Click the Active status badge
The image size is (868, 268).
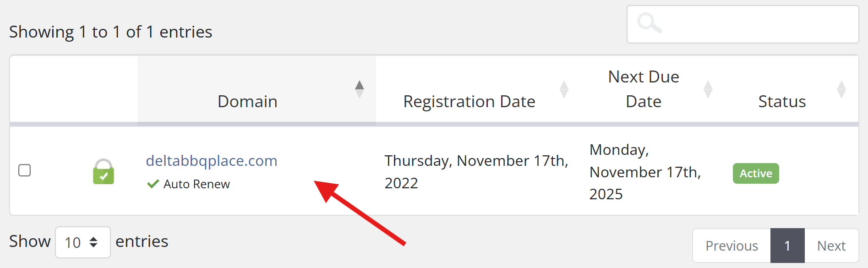pyautogui.click(x=755, y=173)
